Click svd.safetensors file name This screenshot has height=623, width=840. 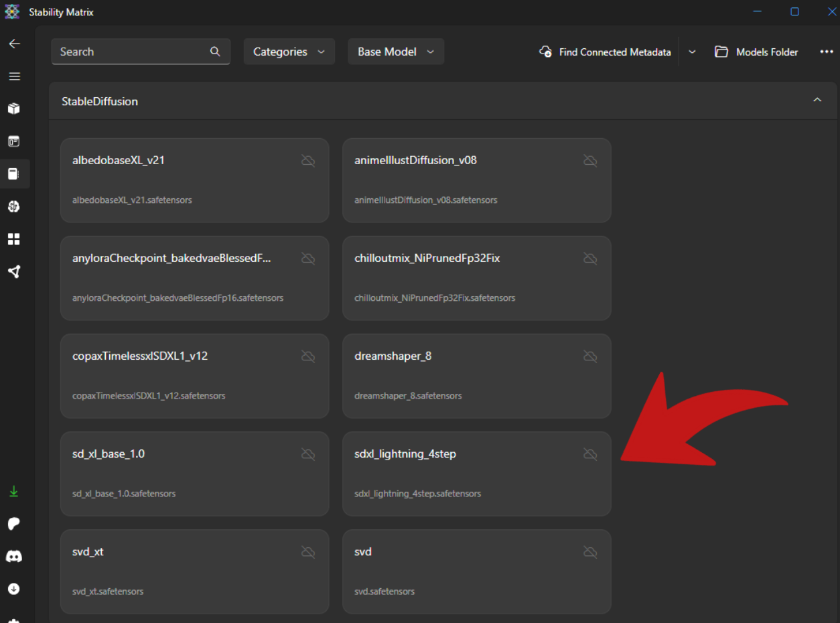coord(384,591)
